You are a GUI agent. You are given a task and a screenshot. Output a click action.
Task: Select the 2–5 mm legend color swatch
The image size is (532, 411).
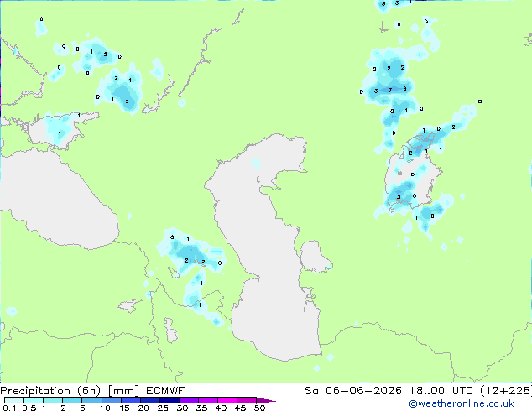pyautogui.click(x=72, y=400)
